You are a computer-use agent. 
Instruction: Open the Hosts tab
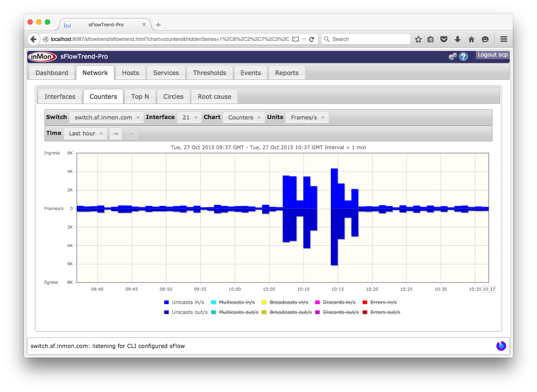pos(130,73)
